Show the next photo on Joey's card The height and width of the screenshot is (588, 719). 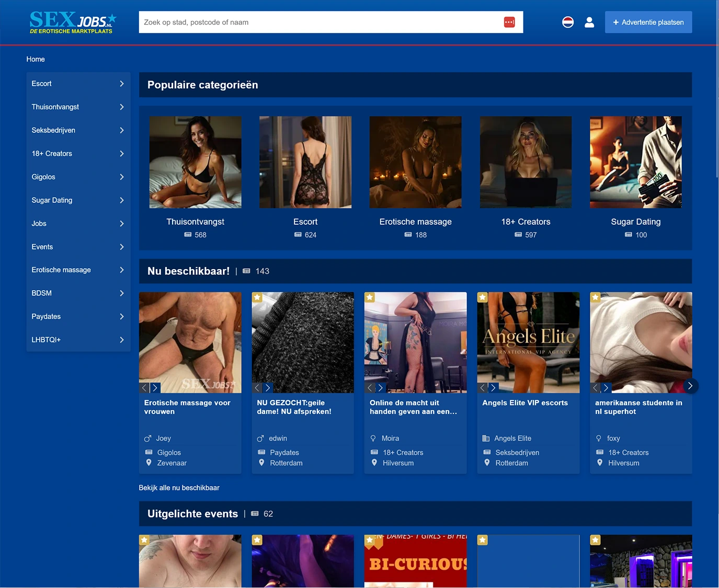coord(155,388)
